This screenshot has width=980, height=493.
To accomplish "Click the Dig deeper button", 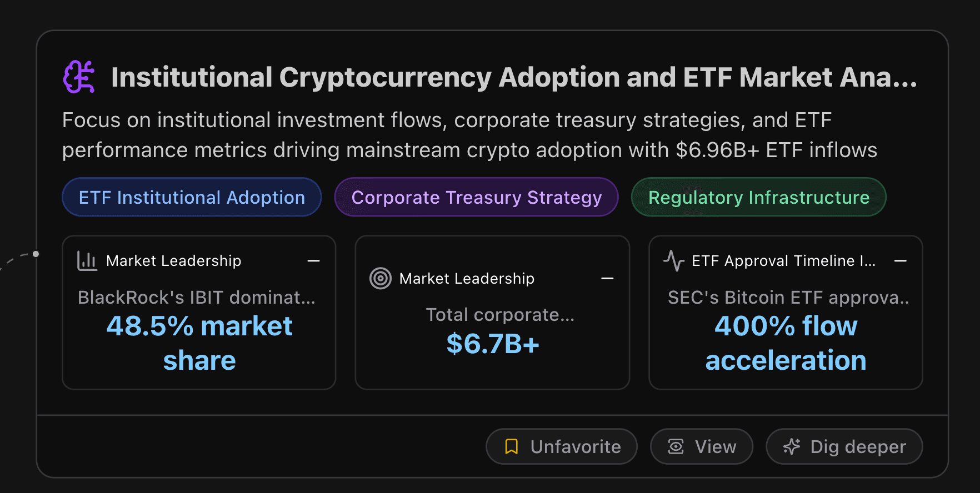I will (843, 446).
